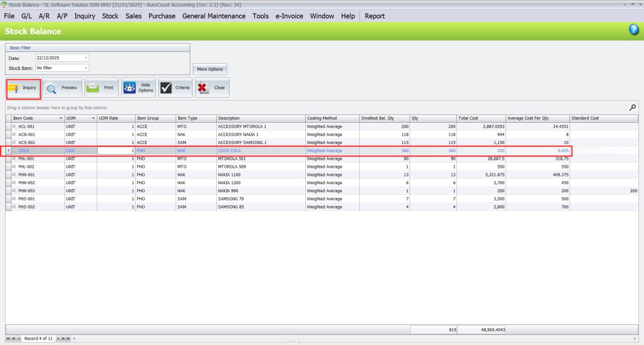Open the Stock menu
This screenshot has height=345, width=644.
(x=110, y=16)
